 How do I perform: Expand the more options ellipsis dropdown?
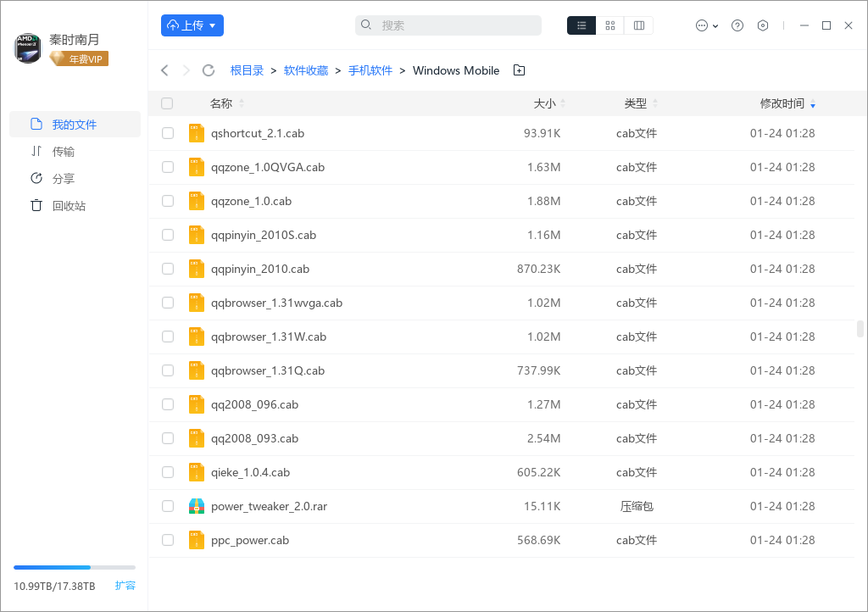706,25
